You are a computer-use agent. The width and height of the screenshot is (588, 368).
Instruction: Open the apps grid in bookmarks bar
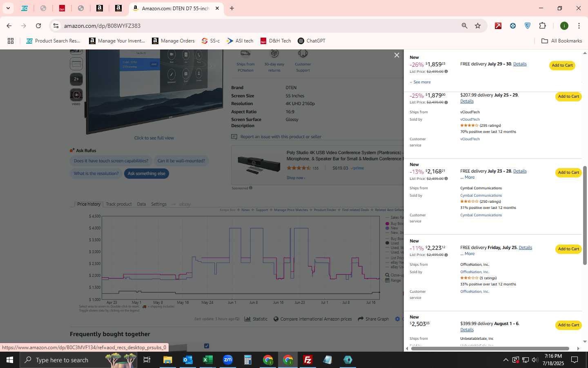(11, 41)
